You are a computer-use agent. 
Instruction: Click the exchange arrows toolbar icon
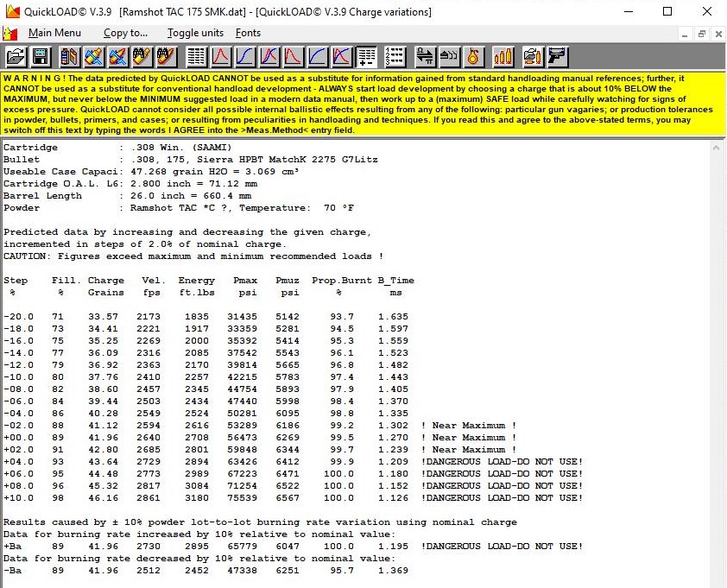[x=425, y=57]
